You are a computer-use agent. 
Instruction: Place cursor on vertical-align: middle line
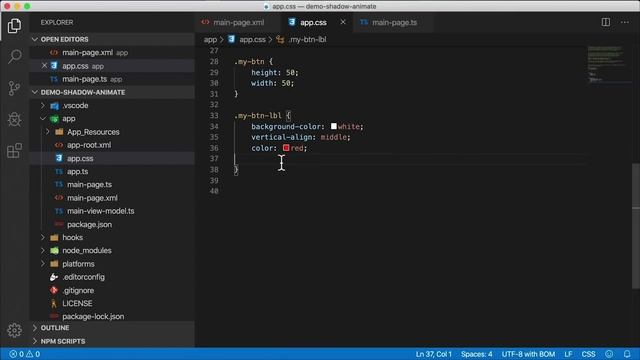300,137
